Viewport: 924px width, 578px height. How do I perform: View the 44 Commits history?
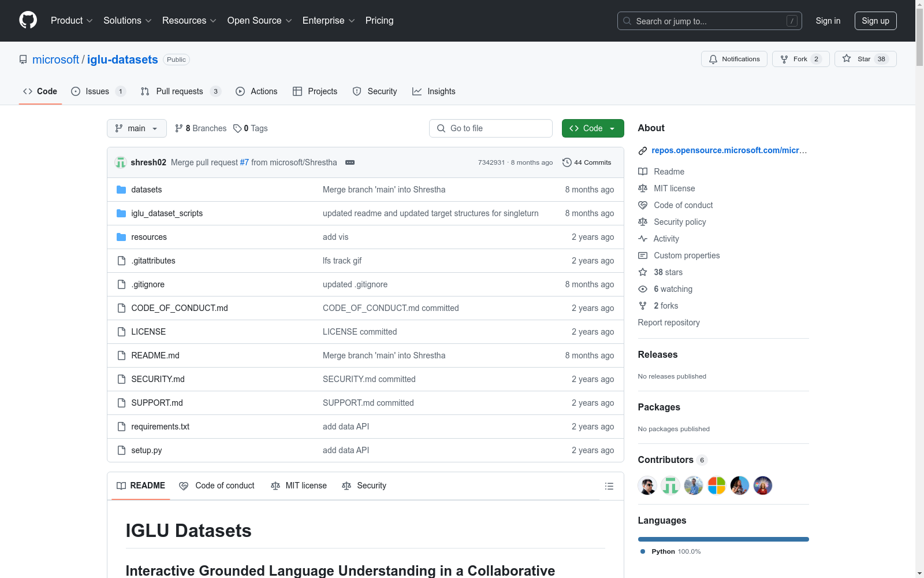click(x=587, y=162)
